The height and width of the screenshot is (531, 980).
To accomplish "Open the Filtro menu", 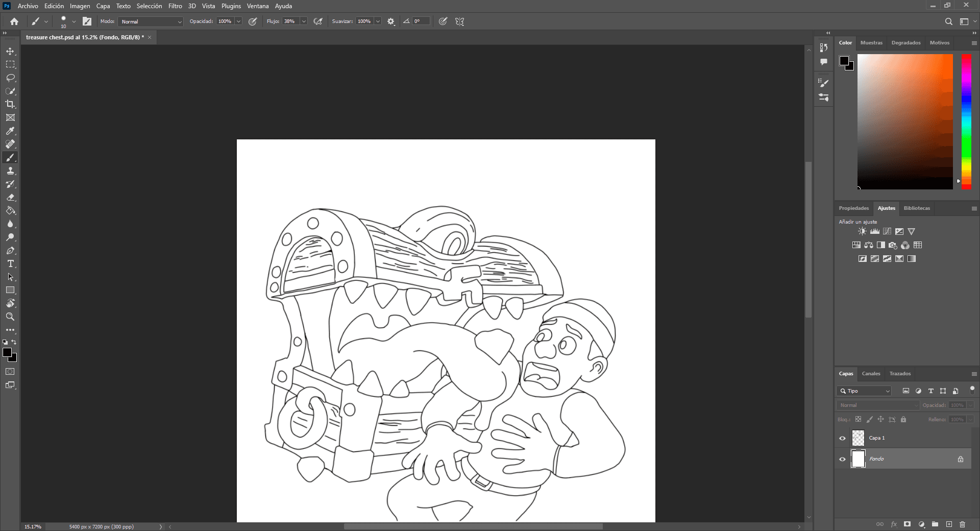I will coord(175,6).
